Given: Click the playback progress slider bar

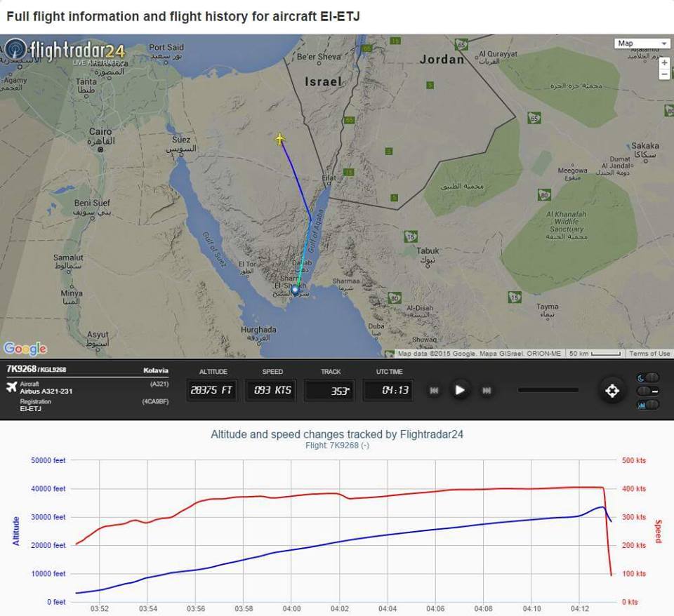Looking at the screenshot, I should pyautogui.click(x=548, y=390).
